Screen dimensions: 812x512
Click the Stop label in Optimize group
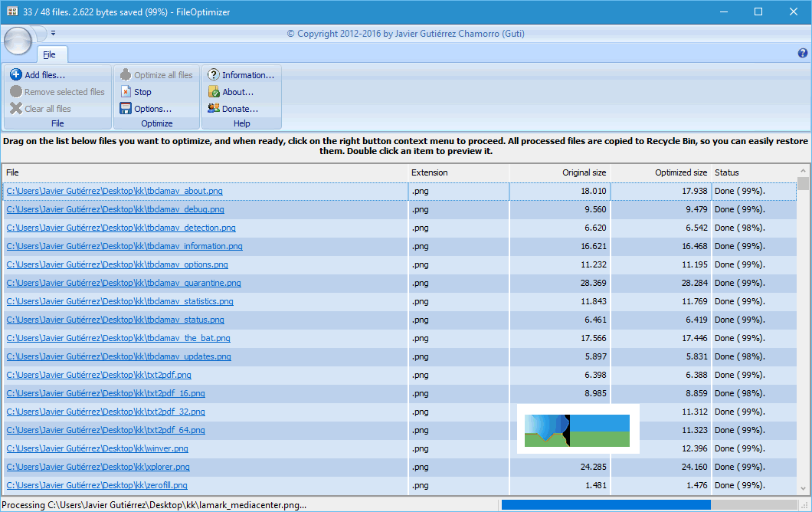click(x=142, y=92)
